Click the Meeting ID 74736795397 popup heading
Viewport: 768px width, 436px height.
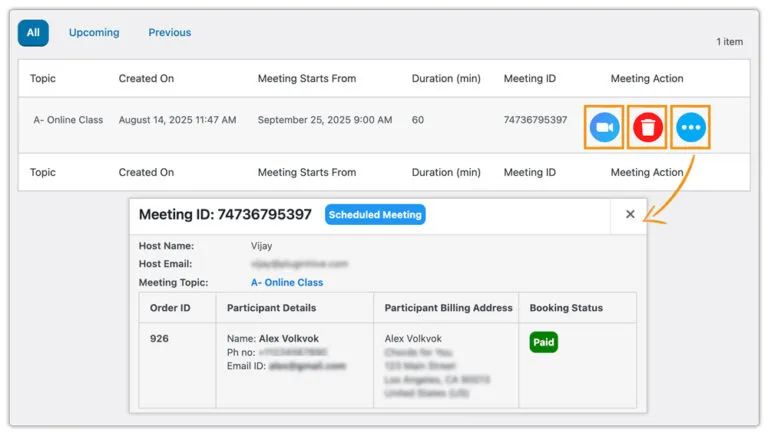point(225,214)
